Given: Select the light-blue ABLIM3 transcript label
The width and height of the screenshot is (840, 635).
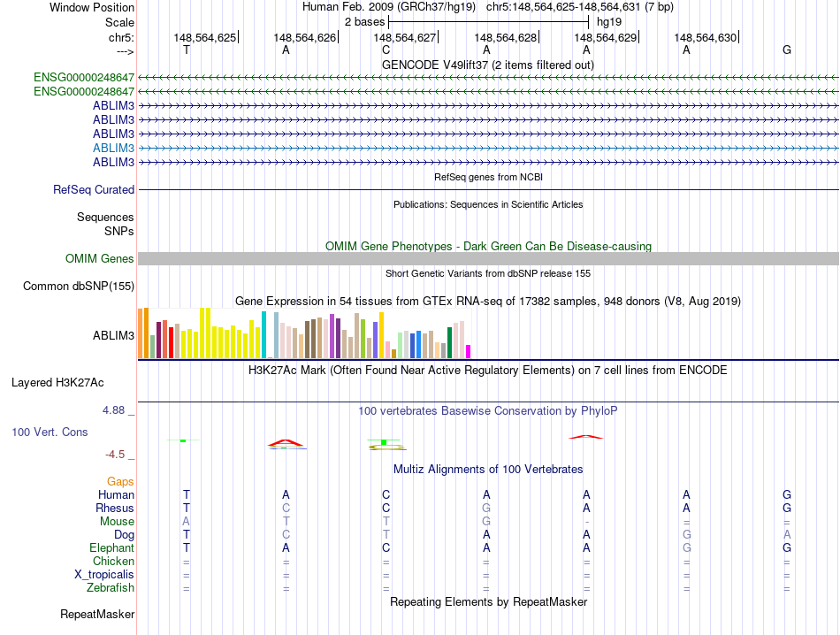Looking at the screenshot, I should click(x=113, y=148).
